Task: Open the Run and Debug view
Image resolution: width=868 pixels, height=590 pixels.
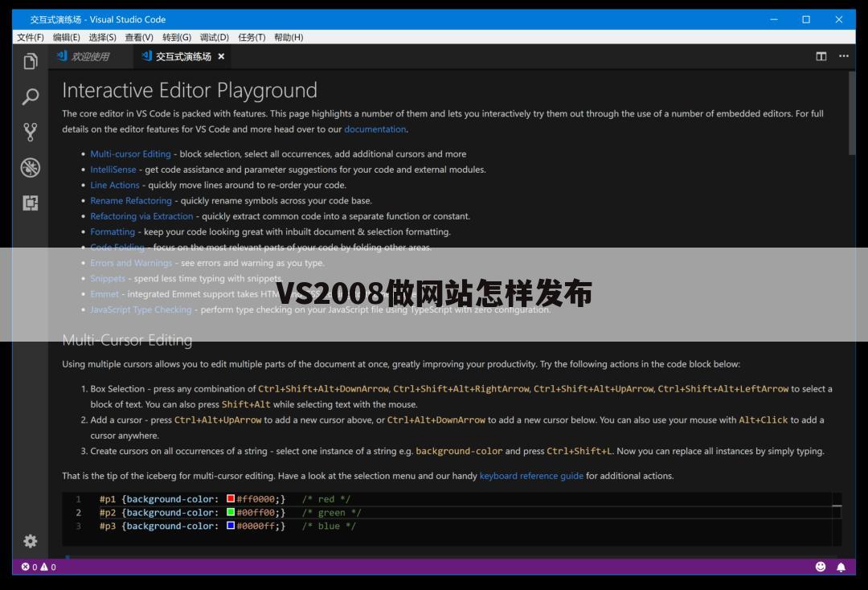Action: coord(30,167)
